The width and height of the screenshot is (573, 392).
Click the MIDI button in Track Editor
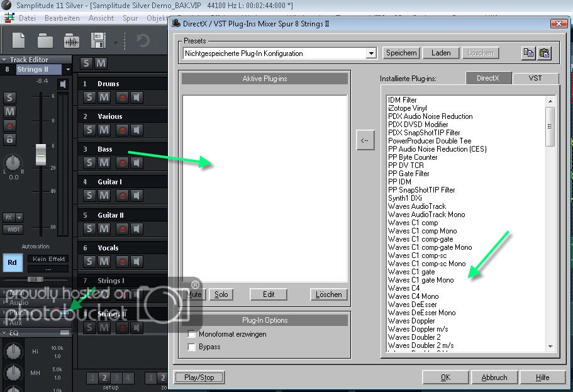click(13, 230)
